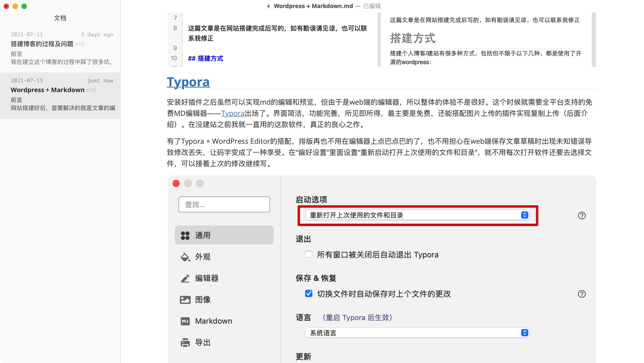Open 搭建博客的过程及问题.md document in sidebar
The image size is (644, 363).
coord(47,44)
